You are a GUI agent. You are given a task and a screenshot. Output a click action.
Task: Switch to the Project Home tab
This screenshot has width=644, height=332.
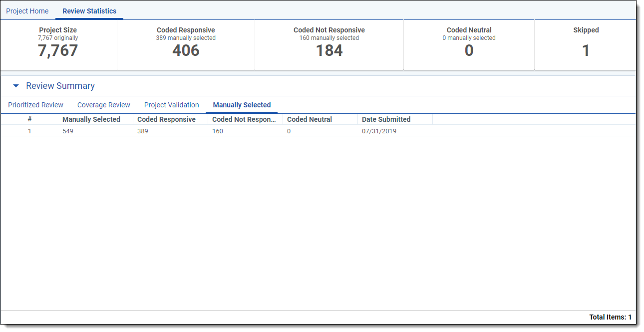[27, 11]
